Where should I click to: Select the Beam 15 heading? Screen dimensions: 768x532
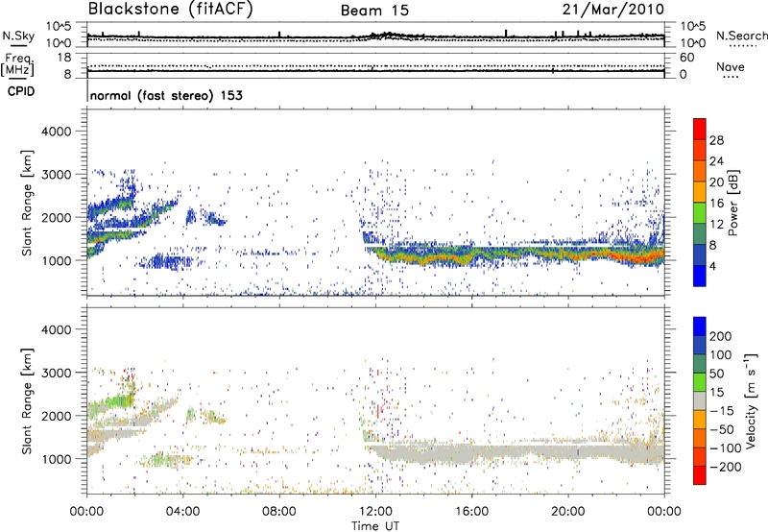tap(374, 11)
